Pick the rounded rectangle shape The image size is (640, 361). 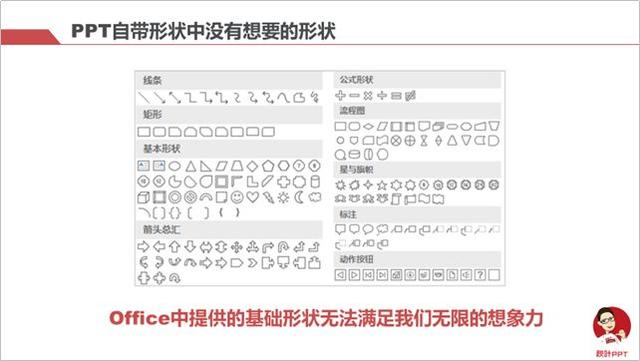pyautogui.click(x=159, y=131)
